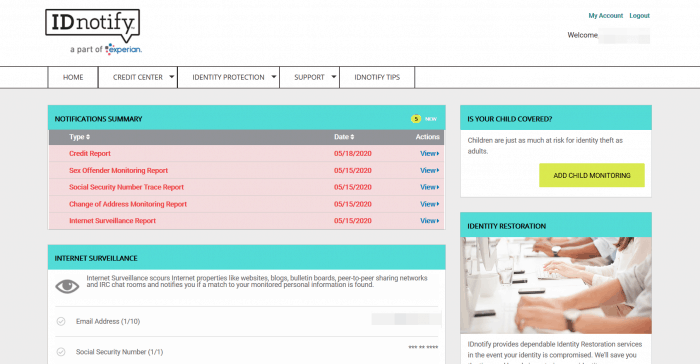Open the Support menu
This screenshot has height=364, width=700.
309,77
